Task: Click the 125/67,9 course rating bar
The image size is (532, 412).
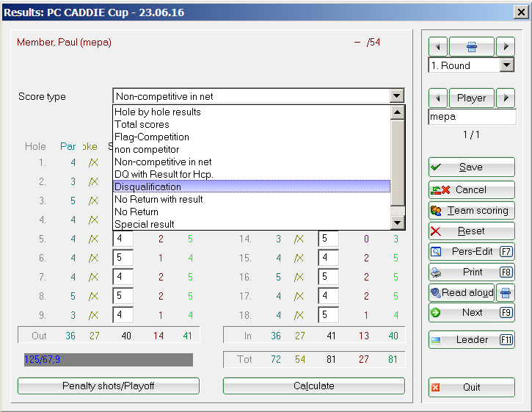Action: click(x=109, y=360)
